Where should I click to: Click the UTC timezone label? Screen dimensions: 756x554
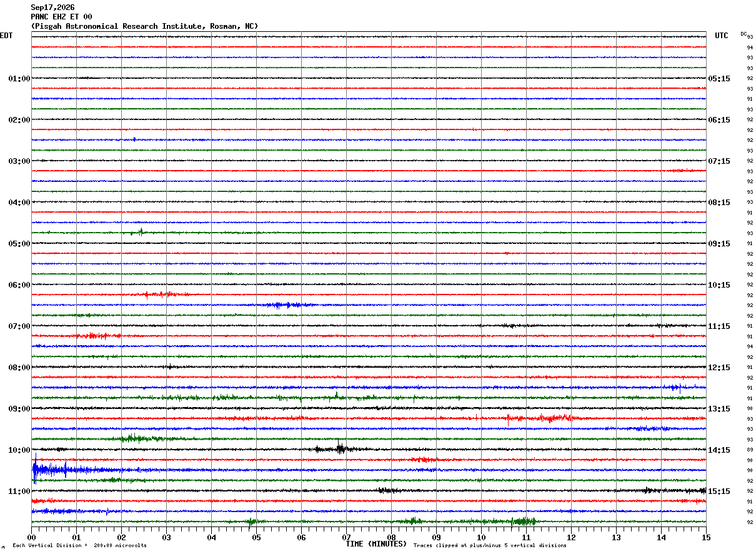coord(722,36)
